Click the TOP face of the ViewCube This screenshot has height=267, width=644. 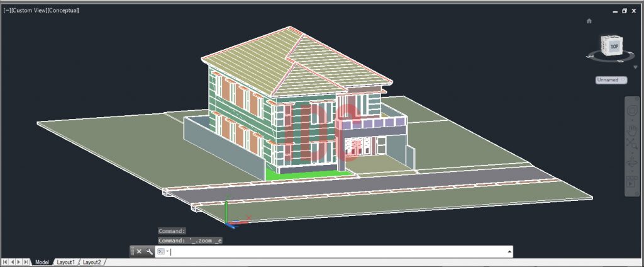coord(614,47)
